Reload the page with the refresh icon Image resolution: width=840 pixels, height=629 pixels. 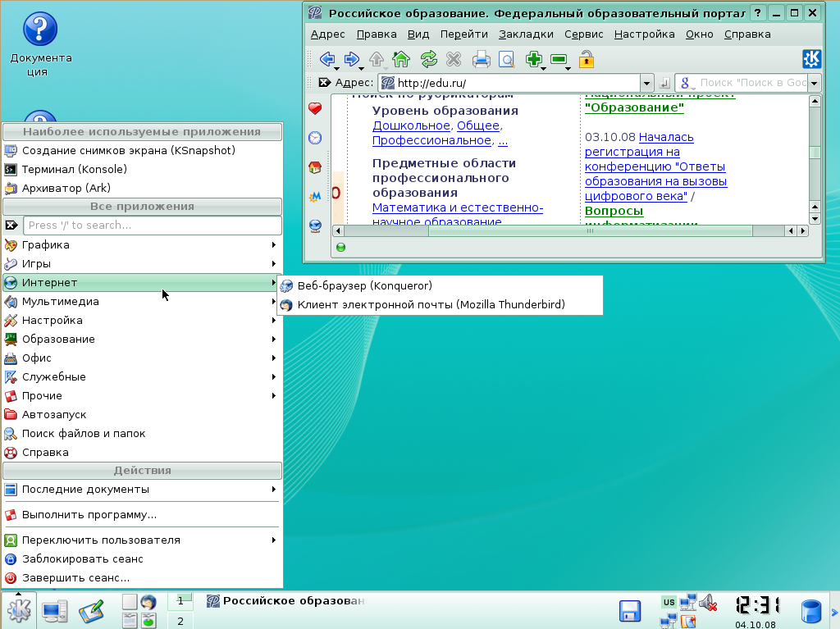427,59
